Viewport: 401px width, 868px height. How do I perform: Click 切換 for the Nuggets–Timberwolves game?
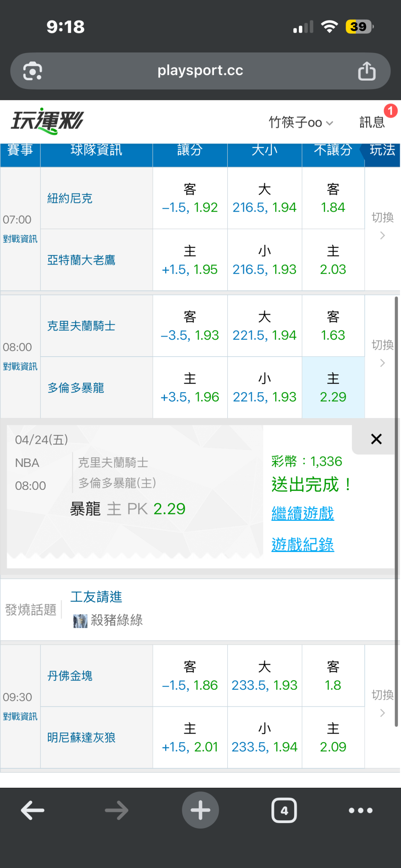pos(382,703)
